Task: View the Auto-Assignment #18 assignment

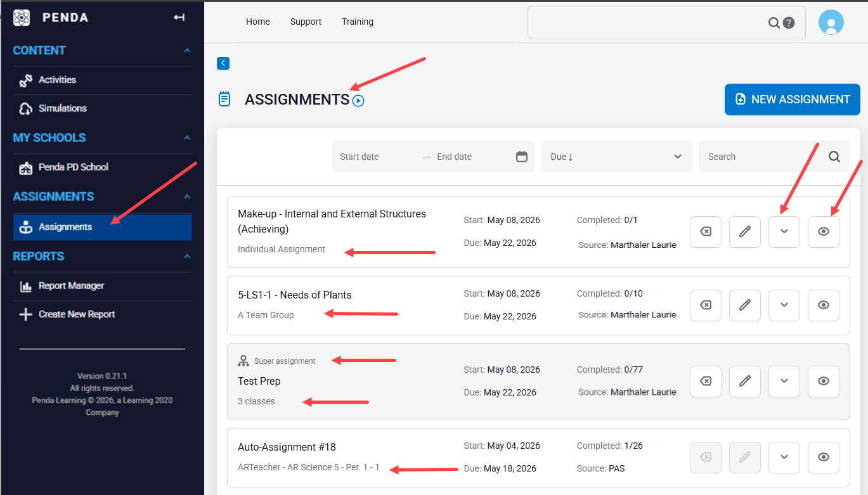Action: 824,458
